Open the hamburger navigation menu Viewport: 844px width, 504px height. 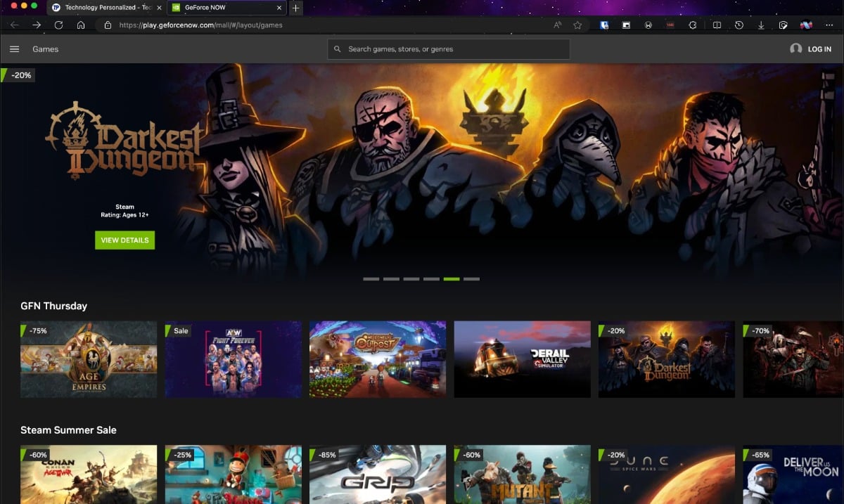tap(14, 49)
